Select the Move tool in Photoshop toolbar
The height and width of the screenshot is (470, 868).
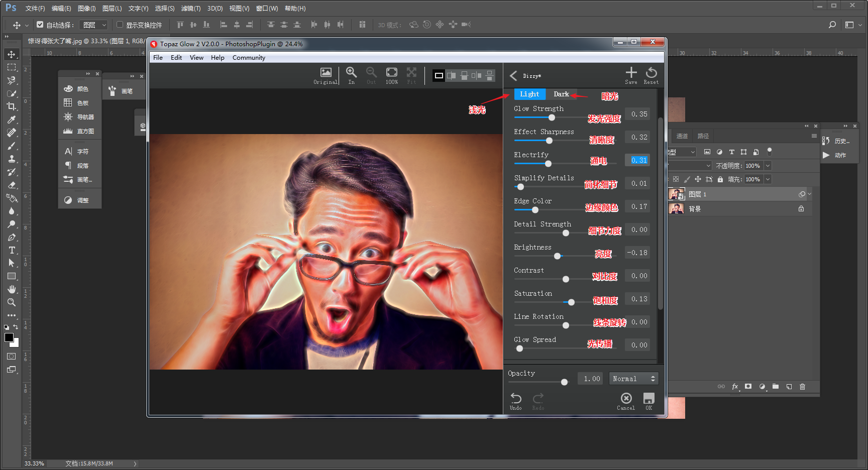click(x=12, y=54)
